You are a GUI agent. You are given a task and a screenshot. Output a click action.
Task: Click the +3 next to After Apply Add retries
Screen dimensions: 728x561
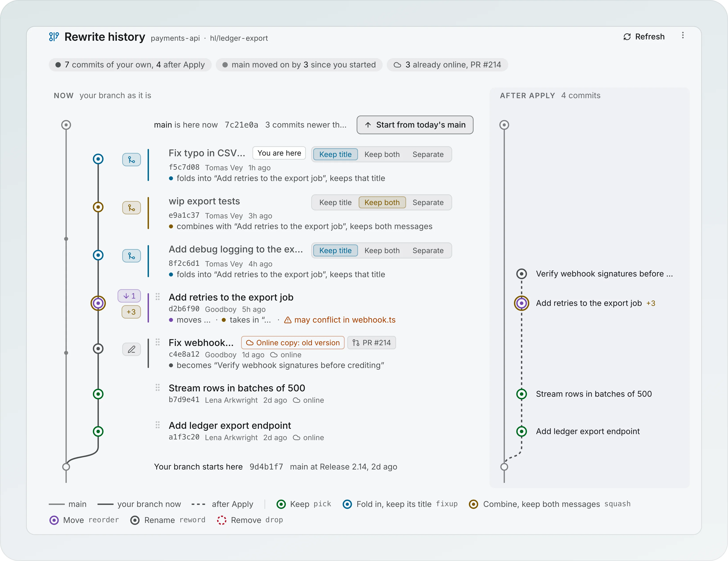[651, 303]
